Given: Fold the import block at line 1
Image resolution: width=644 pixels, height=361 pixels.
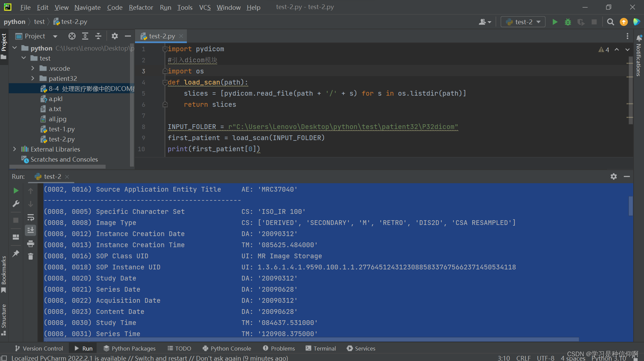Looking at the screenshot, I should point(165,49).
